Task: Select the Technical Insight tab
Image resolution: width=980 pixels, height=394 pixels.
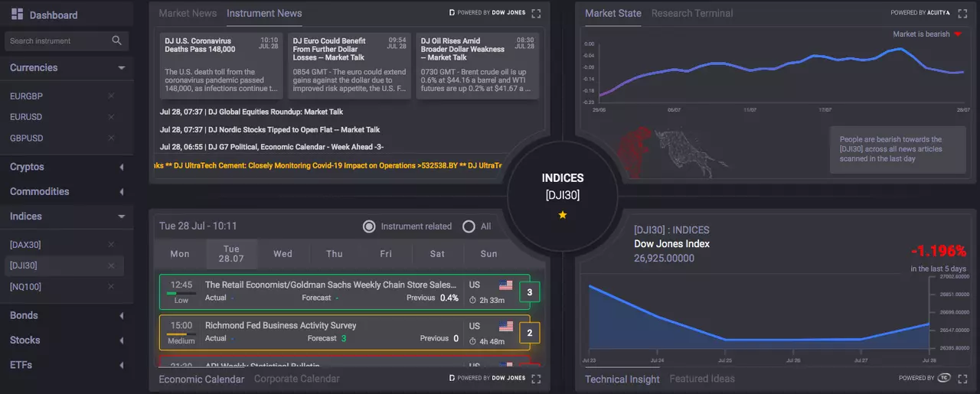Action: coord(622,379)
